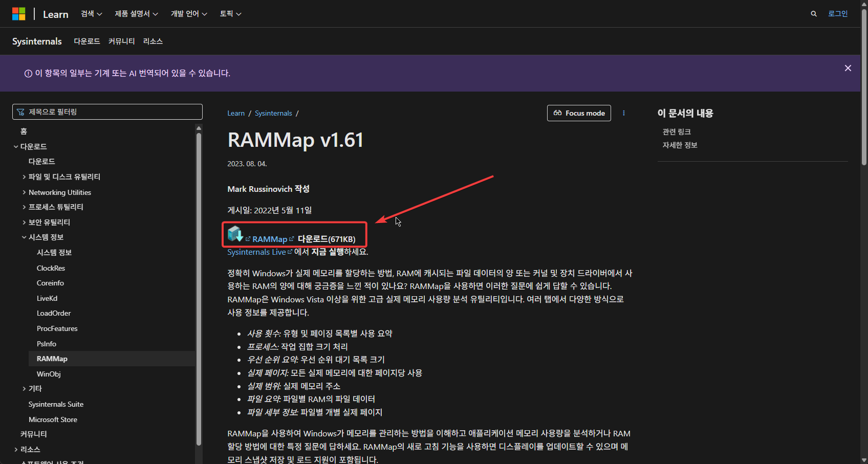Screen dimensions: 868x464
Task: Open the 제품 설명서 dropdown menu
Action: (137, 14)
